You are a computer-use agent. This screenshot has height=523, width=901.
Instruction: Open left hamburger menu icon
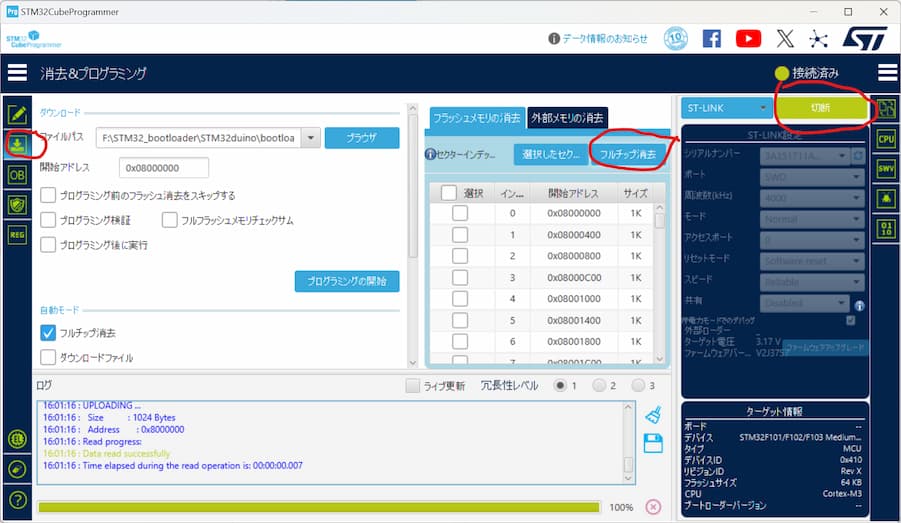[17, 72]
